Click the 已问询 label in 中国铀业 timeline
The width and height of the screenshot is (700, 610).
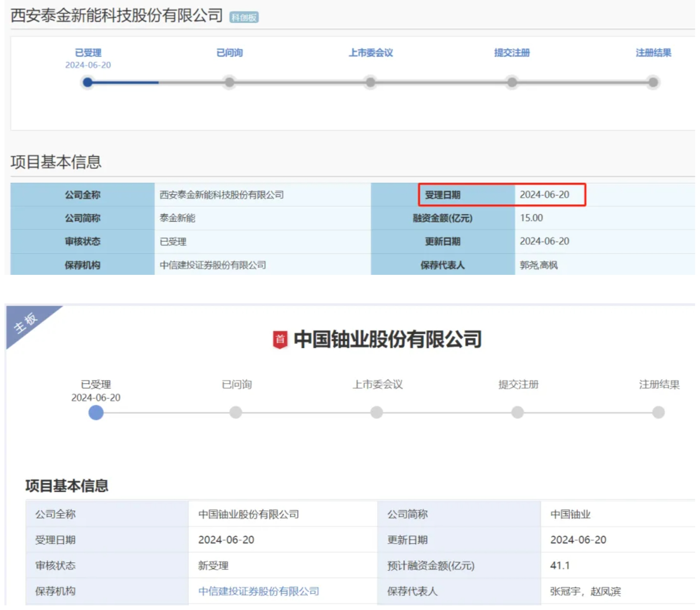pyautogui.click(x=237, y=385)
